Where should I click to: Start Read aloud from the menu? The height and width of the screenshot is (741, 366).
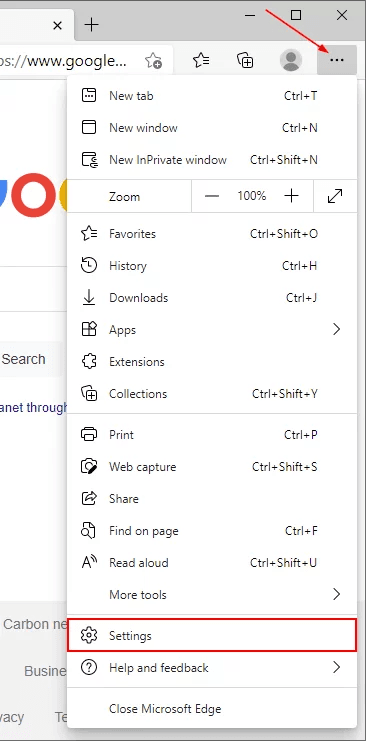(x=212, y=563)
